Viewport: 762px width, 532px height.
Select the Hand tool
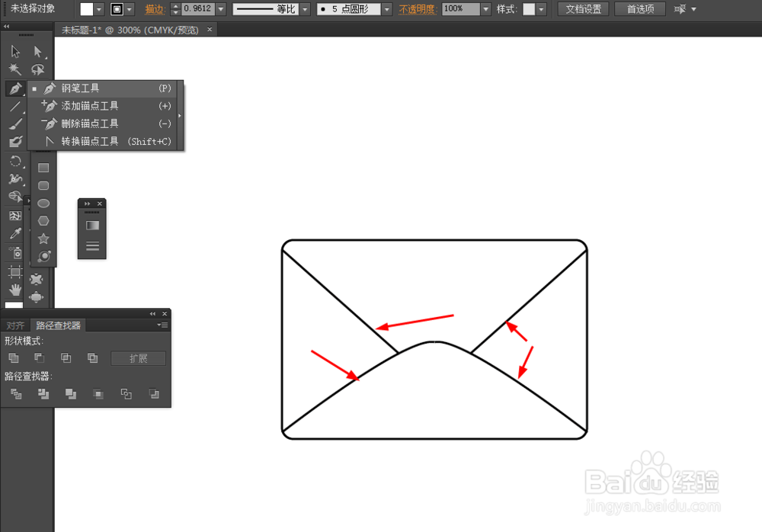[x=15, y=290]
